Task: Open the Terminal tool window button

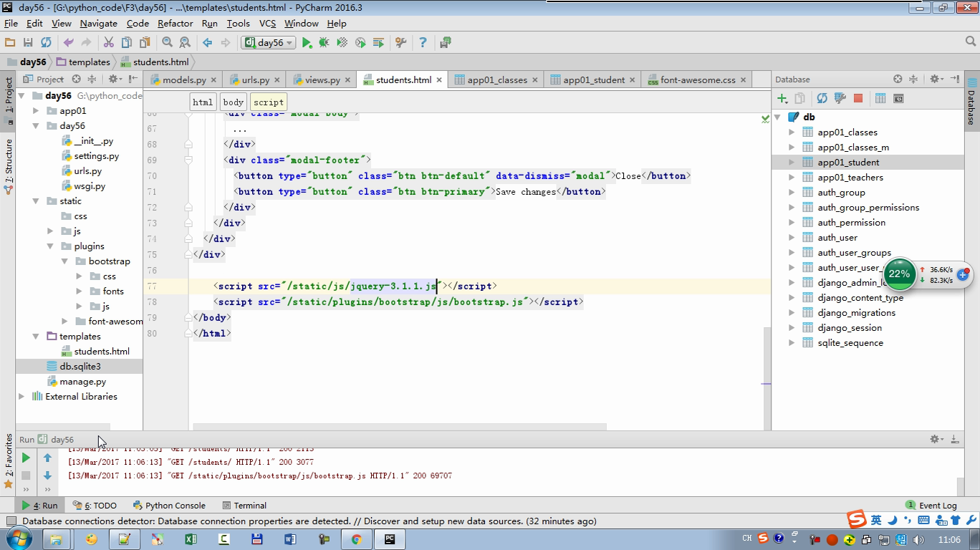Action: [x=244, y=506]
